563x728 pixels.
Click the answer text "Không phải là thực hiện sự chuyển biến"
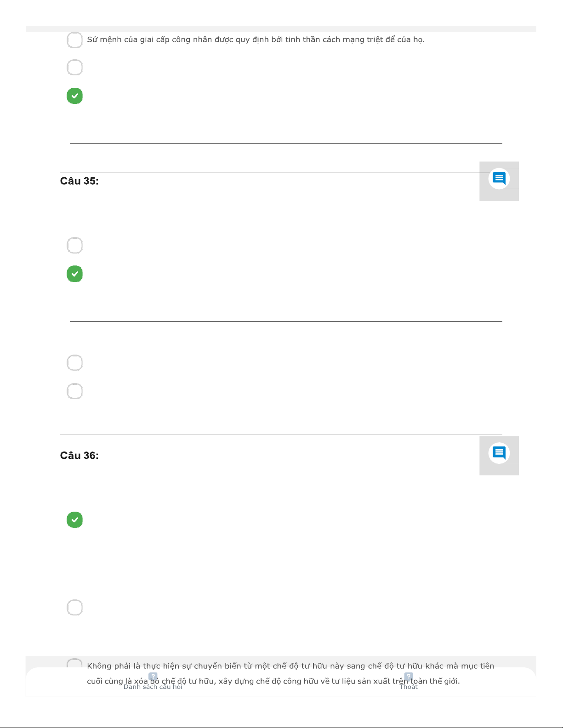[x=290, y=666]
